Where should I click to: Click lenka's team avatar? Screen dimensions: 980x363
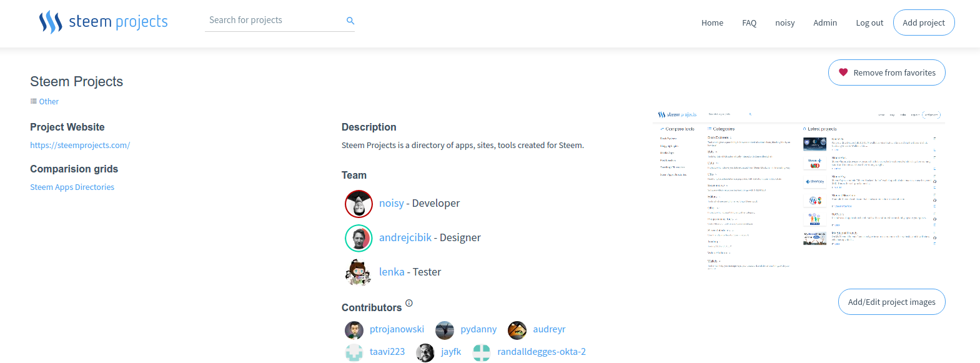tap(359, 272)
